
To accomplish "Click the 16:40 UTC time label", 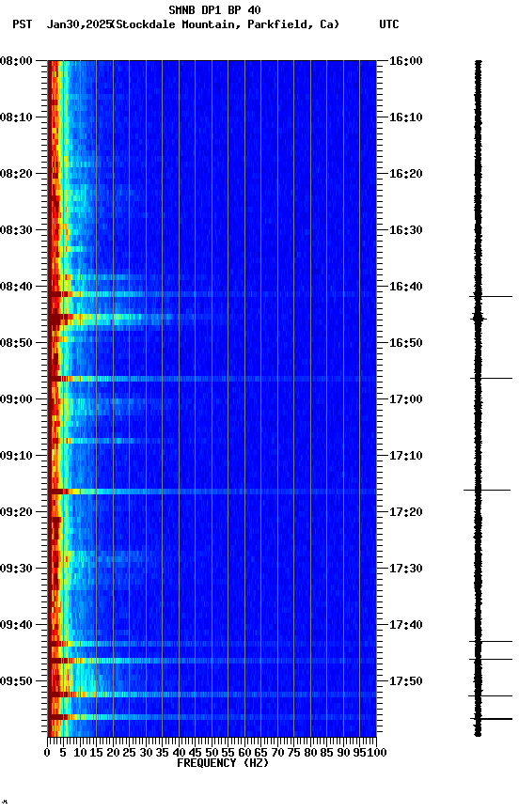I will 405,287.
